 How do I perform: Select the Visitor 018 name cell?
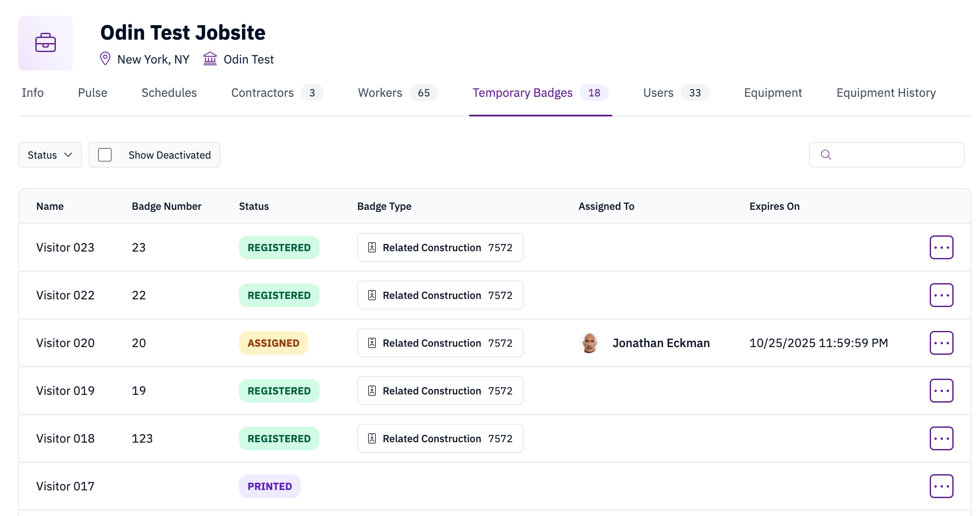pyautogui.click(x=65, y=438)
